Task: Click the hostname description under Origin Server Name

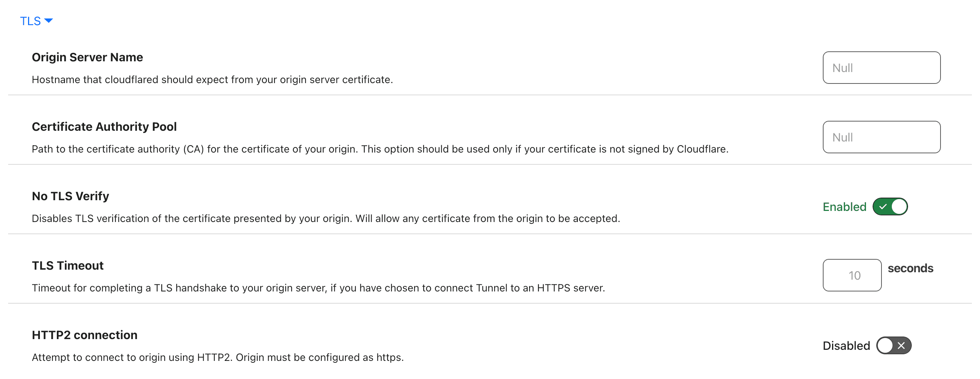Action: click(212, 80)
